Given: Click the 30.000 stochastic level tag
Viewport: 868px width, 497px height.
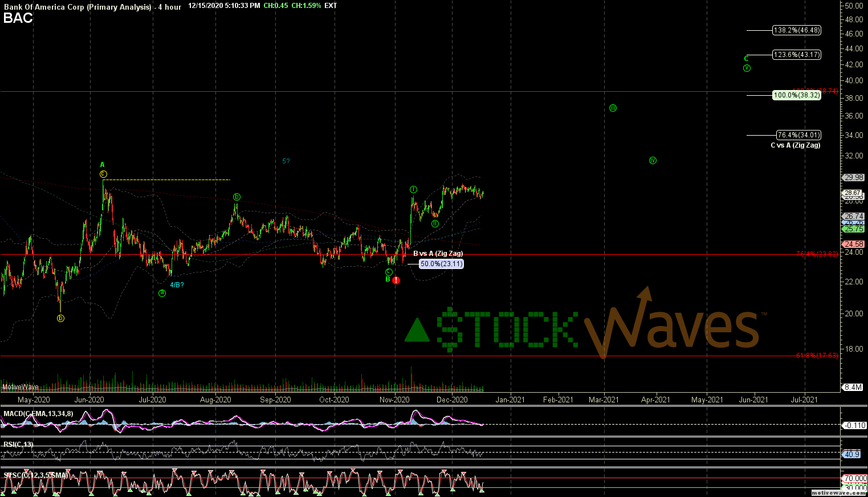Looking at the screenshot, I should [854, 487].
